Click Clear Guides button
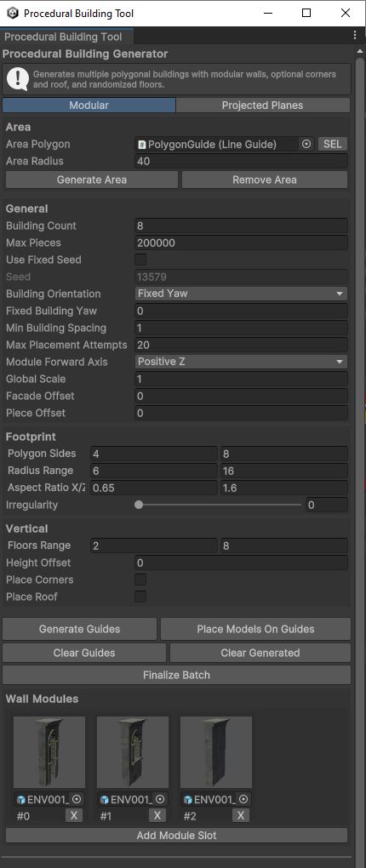 pyautogui.click(x=84, y=653)
